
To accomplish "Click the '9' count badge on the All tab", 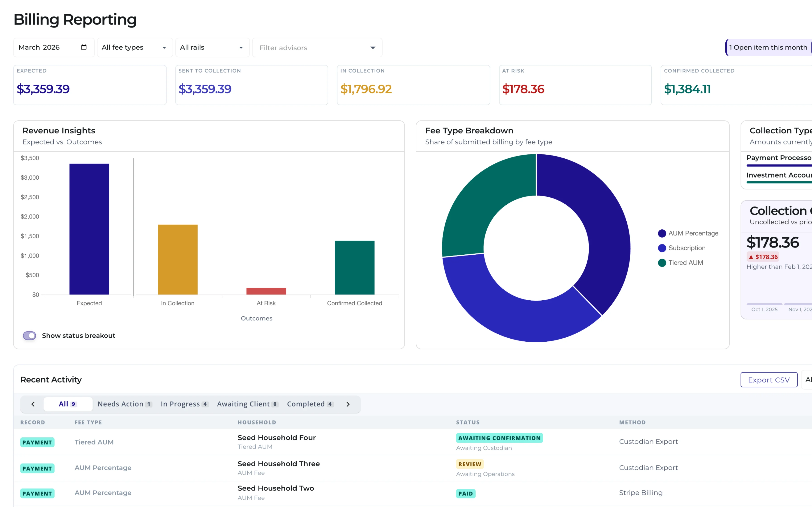I will (74, 404).
